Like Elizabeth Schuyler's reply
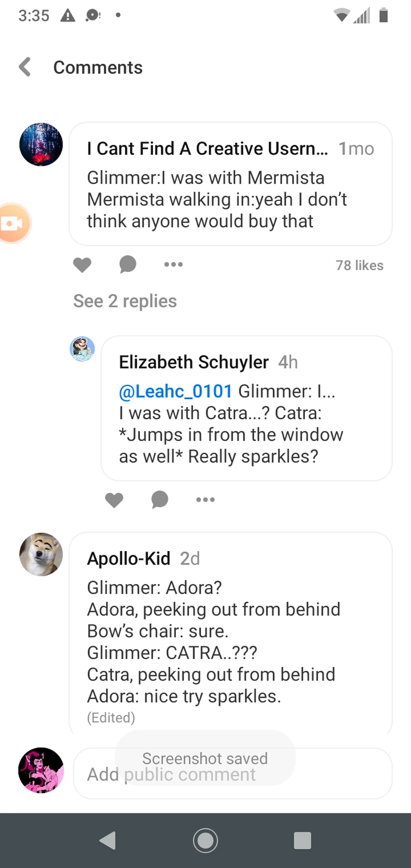411x868 pixels. (x=114, y=500)
